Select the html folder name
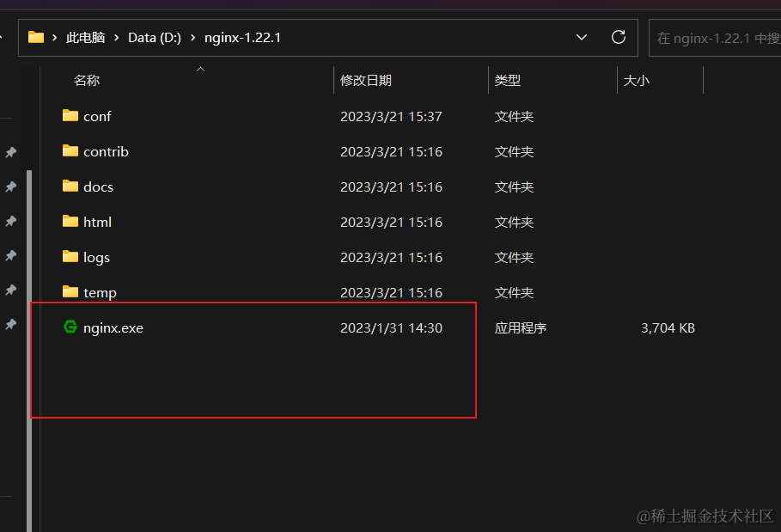 [98, 222]
